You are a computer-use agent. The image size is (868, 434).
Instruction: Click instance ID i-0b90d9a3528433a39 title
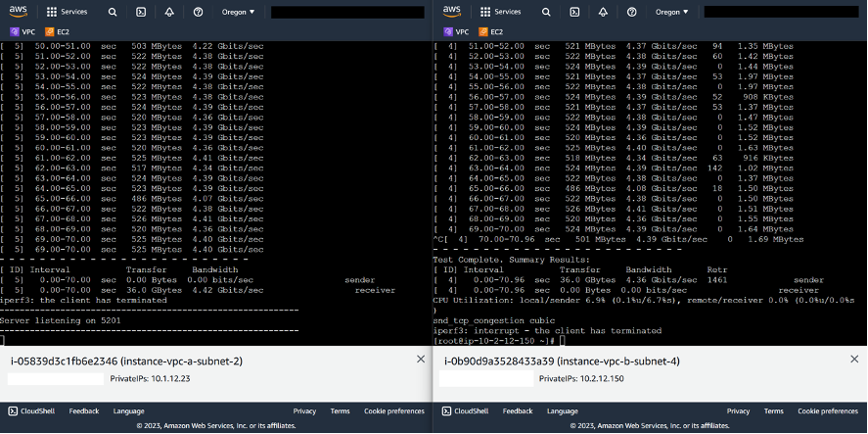(562, 362)
